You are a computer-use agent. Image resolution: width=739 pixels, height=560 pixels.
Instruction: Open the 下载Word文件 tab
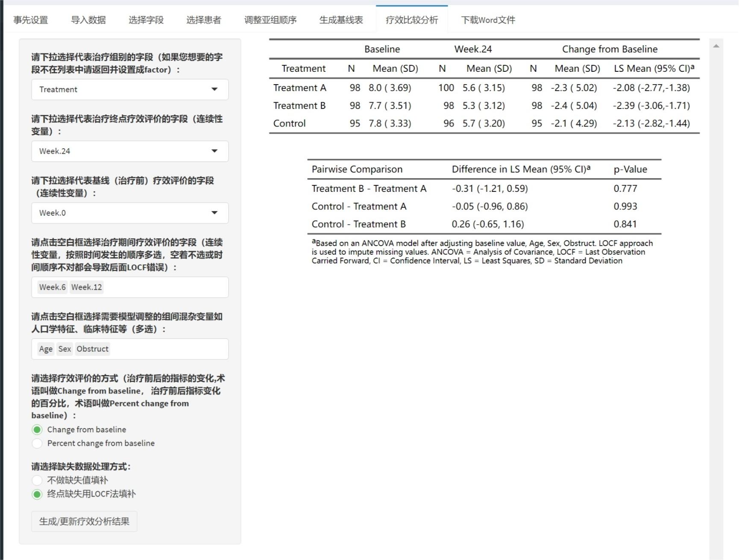488,20
